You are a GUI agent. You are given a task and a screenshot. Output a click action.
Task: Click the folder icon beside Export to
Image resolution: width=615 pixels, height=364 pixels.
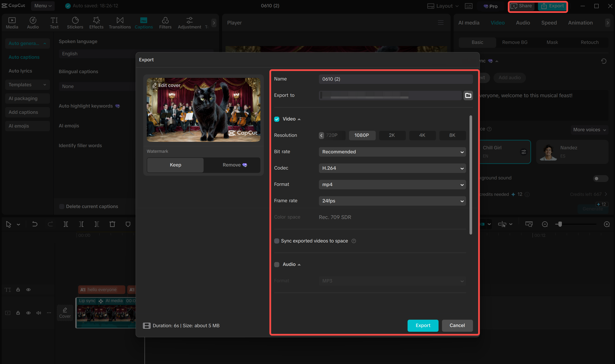[468, 96]
